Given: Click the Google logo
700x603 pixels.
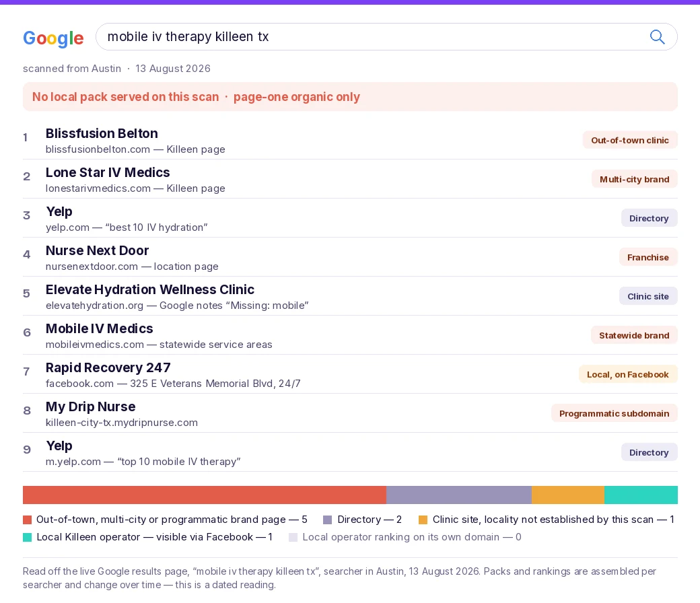Looking at the screenshot, I should pyautogui.click(x=53, y=38).
